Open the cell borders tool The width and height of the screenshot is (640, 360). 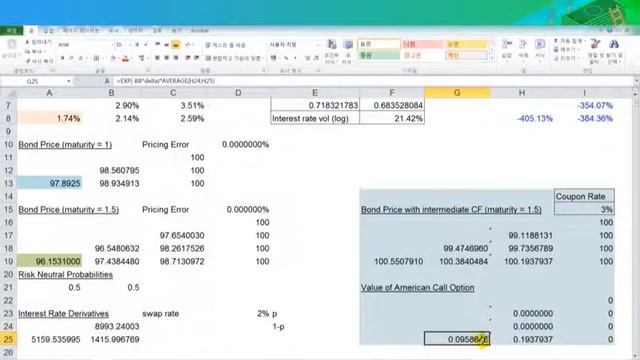[x=97, y=58]
